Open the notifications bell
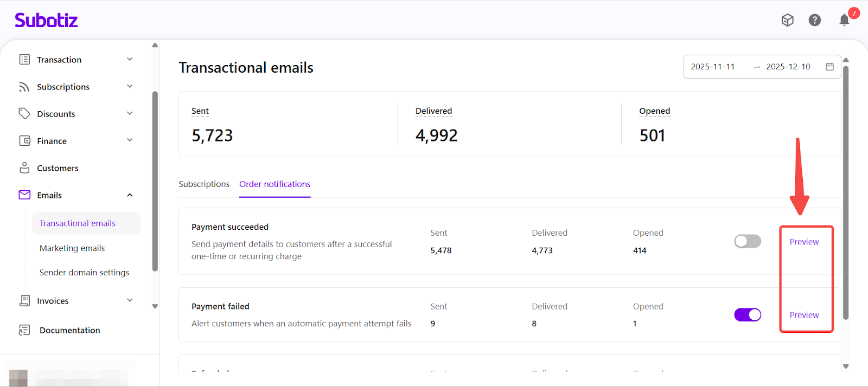868x387 pixels. (844, 21)
